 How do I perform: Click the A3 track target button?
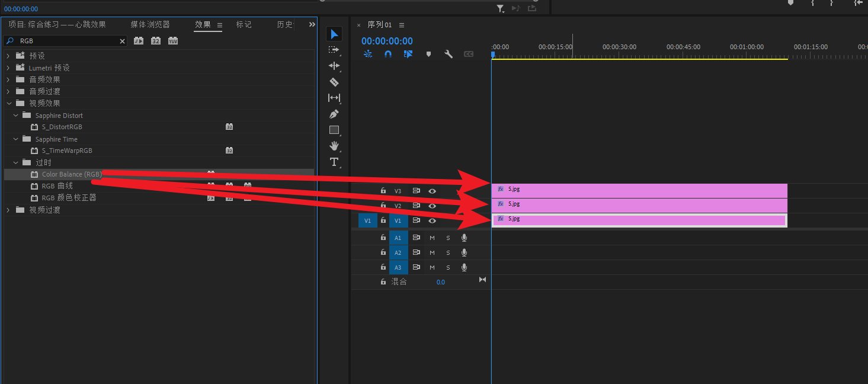(398, 267)
